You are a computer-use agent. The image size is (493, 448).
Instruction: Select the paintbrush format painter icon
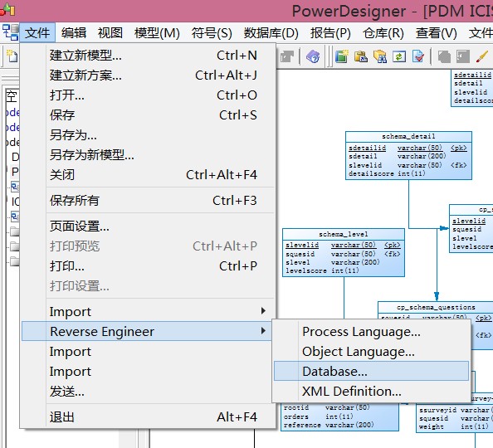[x=482, y=56]
